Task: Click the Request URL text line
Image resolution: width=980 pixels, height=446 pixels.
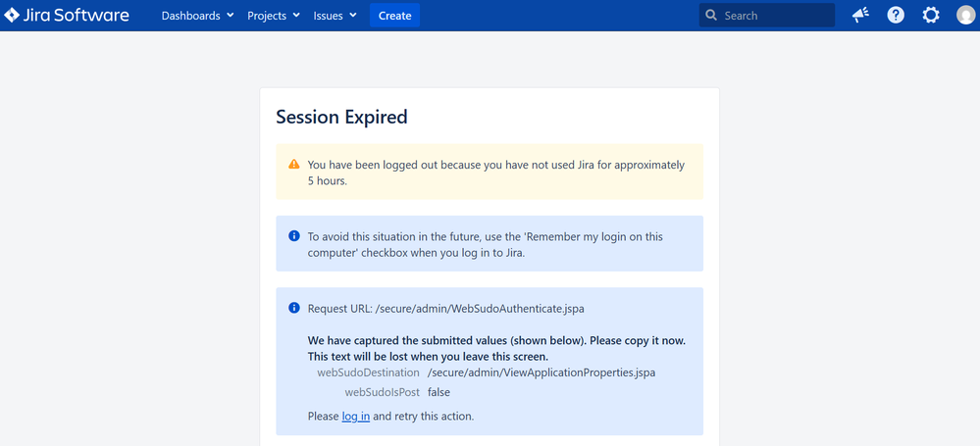Action: (x=445, y=309)
